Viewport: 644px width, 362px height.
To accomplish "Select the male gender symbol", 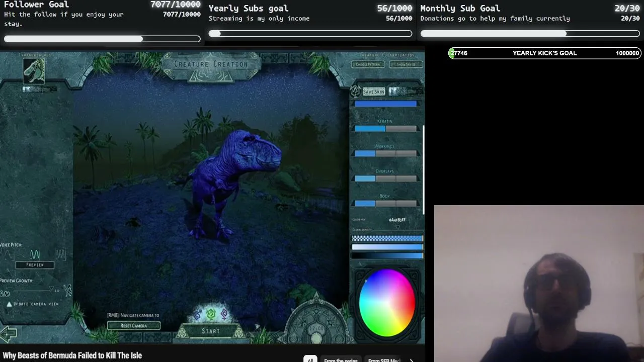I will (198, 315).
